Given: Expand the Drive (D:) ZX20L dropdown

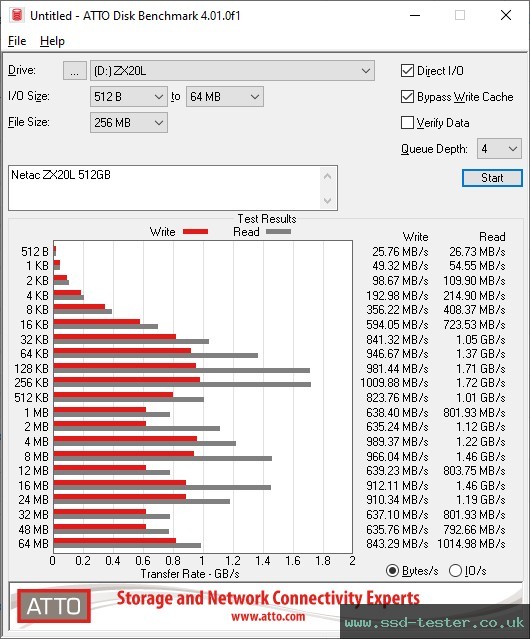Looking at the screenshot, I should pyautogui.click(x=232, y=71).
